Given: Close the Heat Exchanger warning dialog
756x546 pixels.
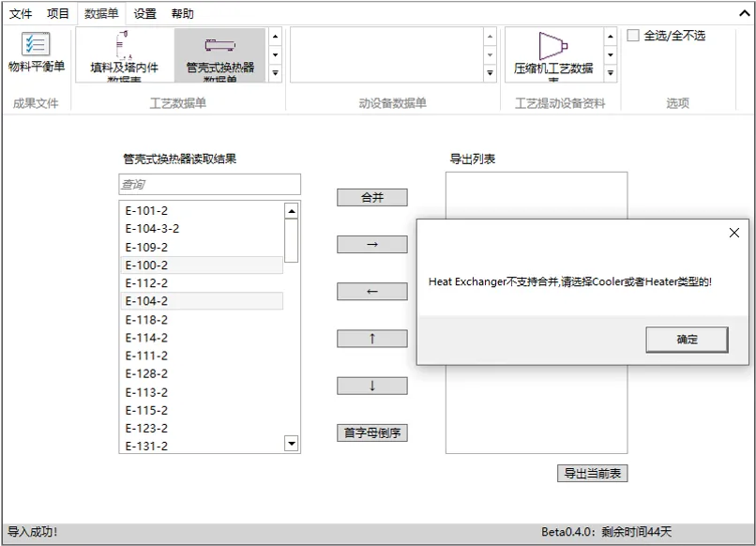Looking at the screenshot, I should click(733, 233).
